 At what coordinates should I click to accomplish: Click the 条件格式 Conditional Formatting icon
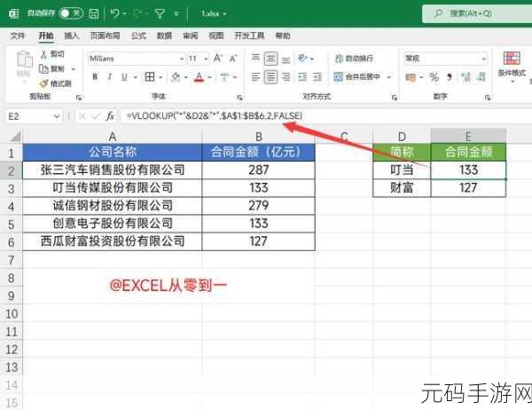pyautogui.click(x=512, y=59)
